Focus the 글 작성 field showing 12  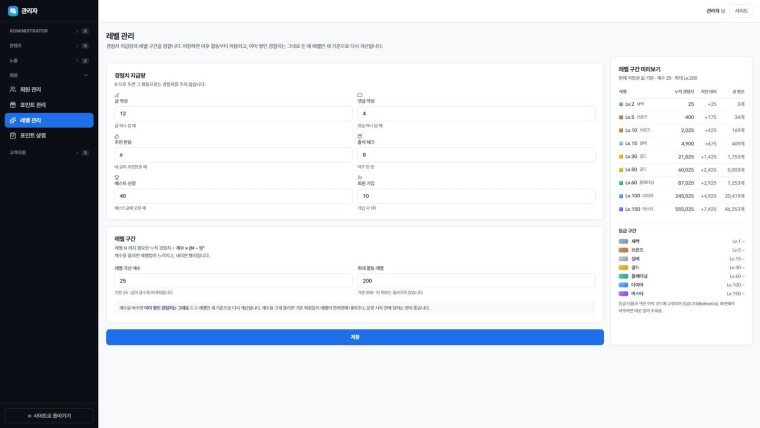233,113
